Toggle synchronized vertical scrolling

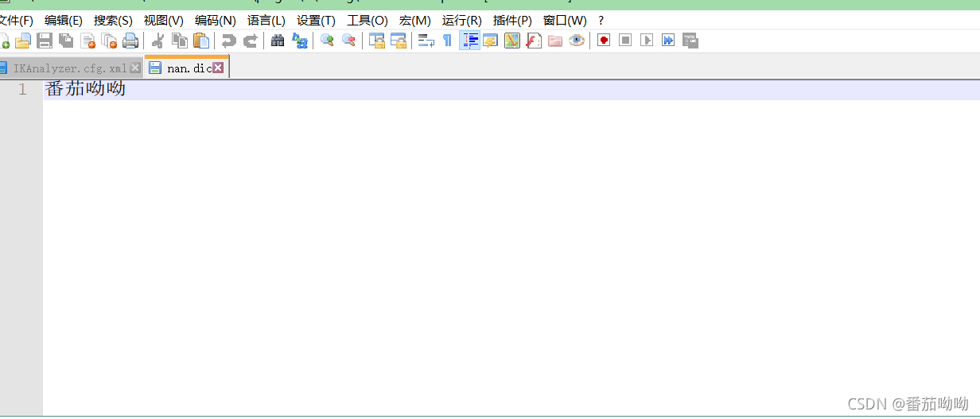click(376, 41)
